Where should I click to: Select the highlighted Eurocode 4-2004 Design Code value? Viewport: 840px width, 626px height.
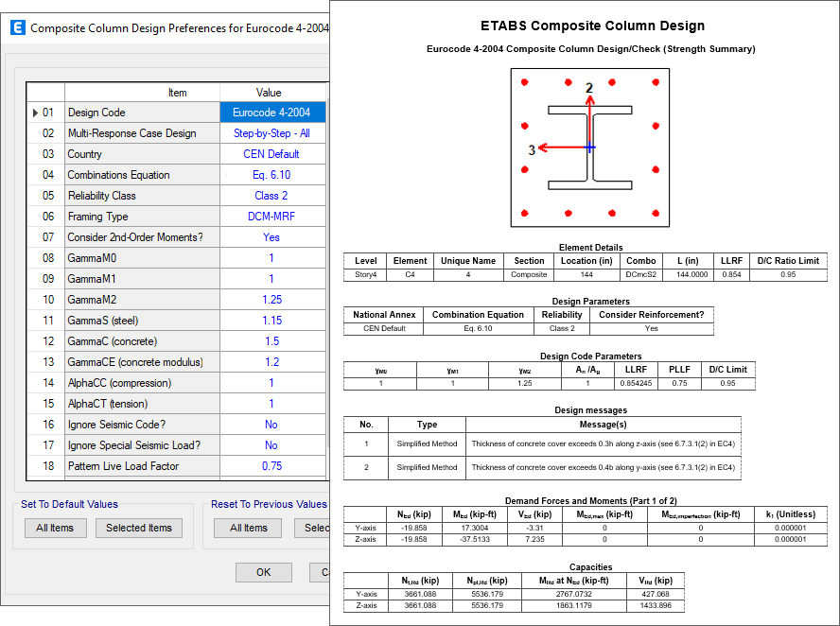click(x=272, y=113)
